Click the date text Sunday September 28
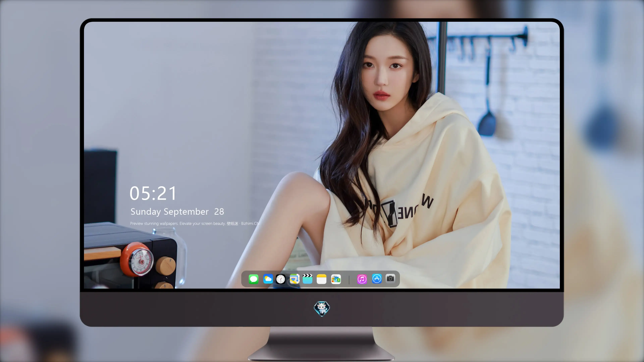Image resolution: width=644 pixels, height=362 pixels. 177,212
